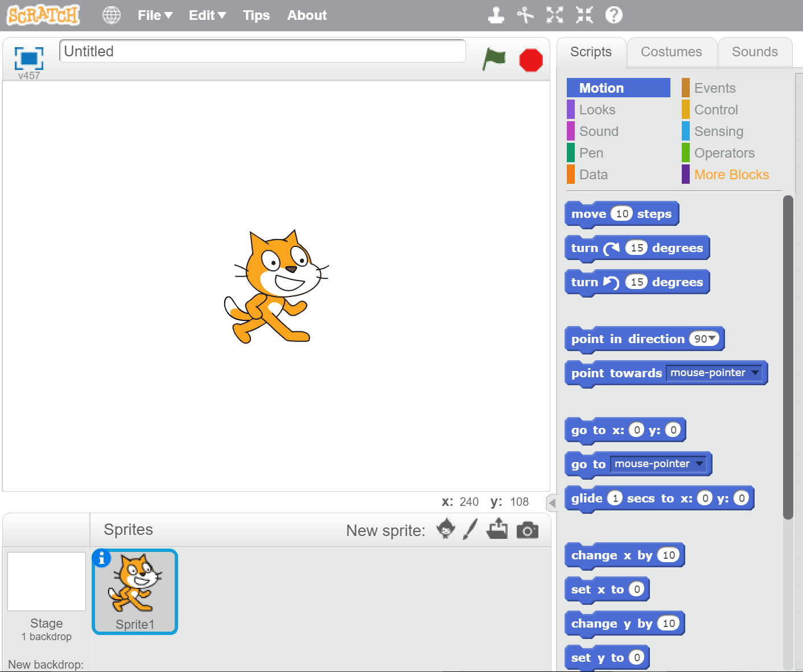Click the glide y value field
The image size is (803, 672).
(x=742, y=498)
